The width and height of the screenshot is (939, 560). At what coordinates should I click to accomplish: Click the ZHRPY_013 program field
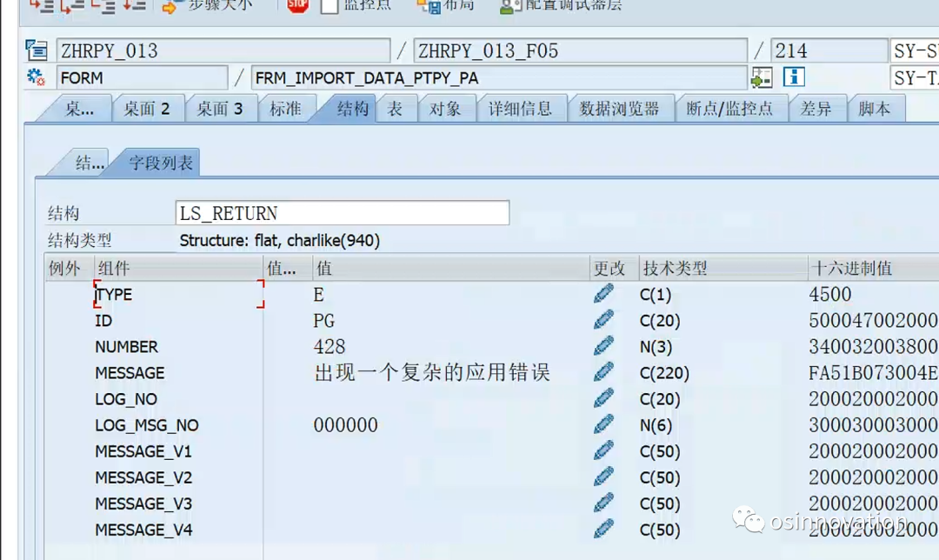[223, 51]
